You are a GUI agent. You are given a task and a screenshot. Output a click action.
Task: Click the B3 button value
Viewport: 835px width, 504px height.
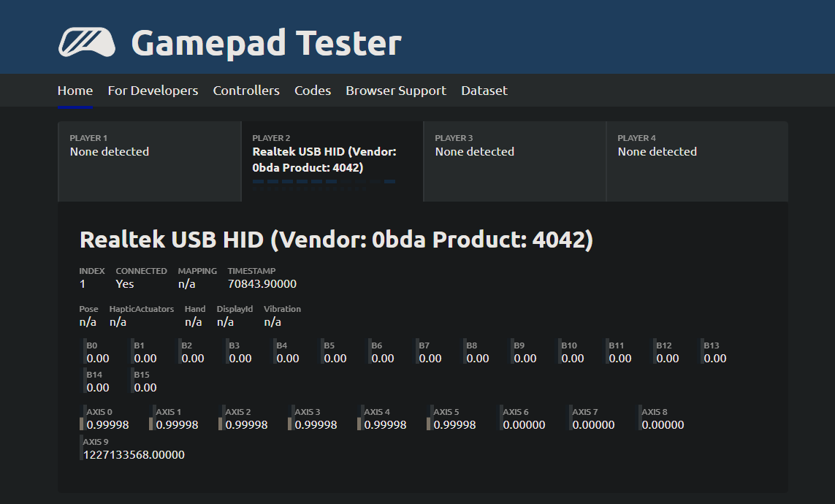pyautogui.click(x=240, y=359)
